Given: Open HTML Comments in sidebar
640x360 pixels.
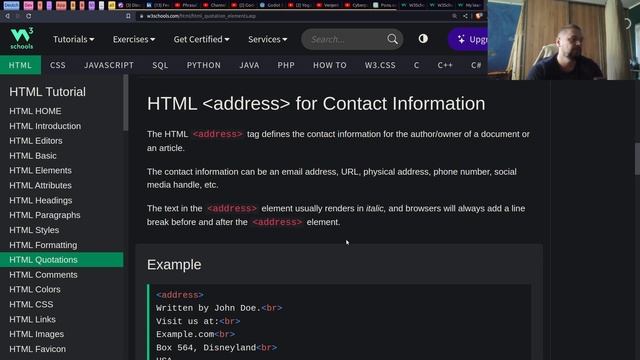Looking at the screenshot, I should [x=62, y=275].
